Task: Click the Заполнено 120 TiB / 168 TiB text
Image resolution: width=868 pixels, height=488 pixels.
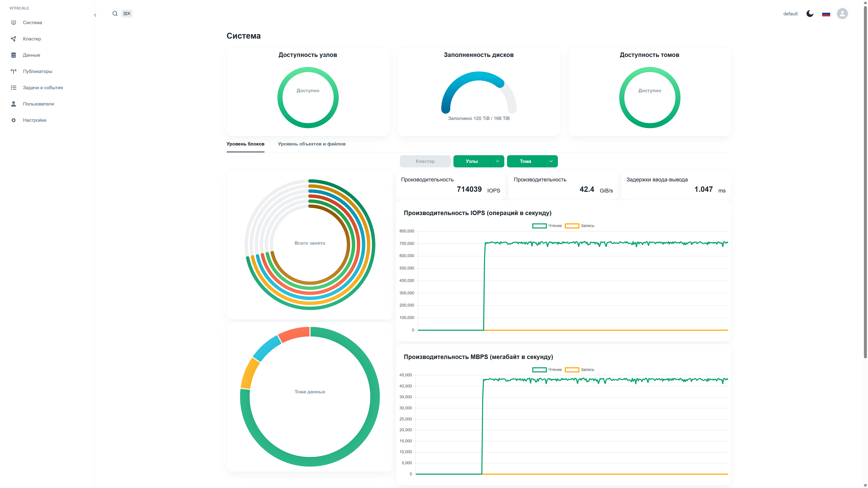Action: point(479,118)
